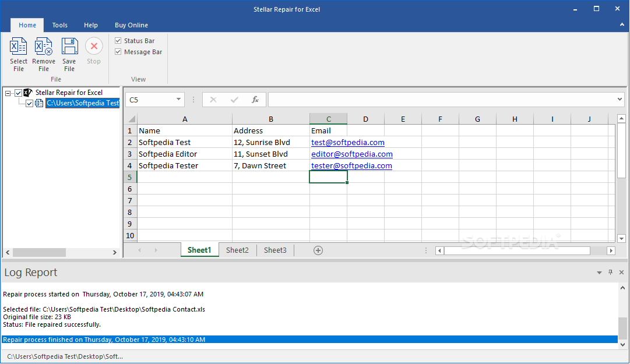This screenshot has width=630, height=364.
Task: Switch to Sheet3 tab
Action: [x=275, y=250]
